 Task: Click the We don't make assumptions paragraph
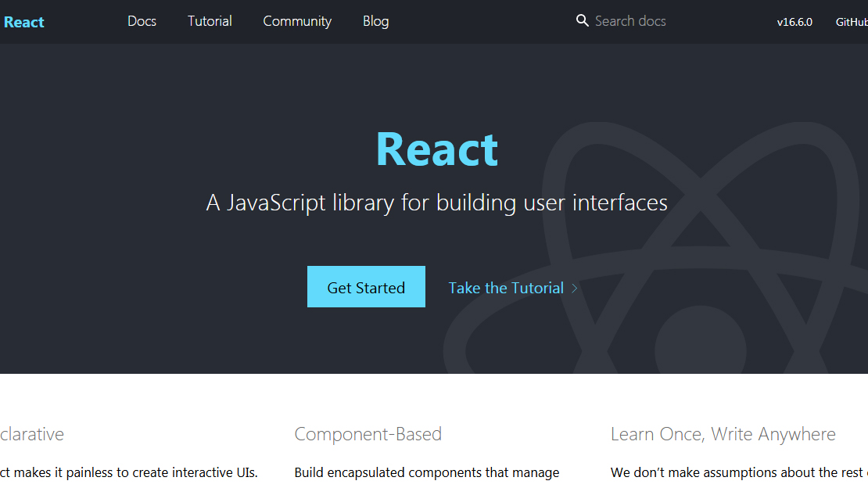pos(739,472)
